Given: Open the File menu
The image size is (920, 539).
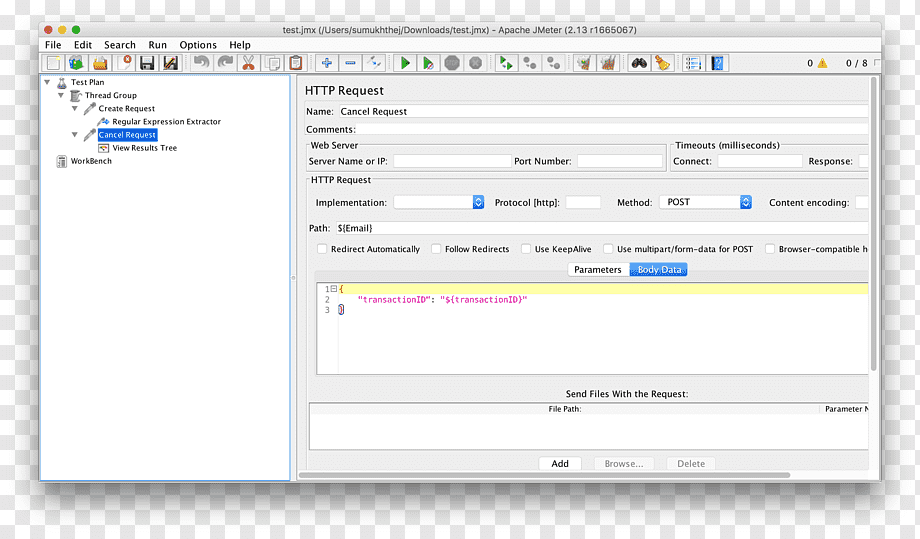Looking at the screenshot, I should (x=53, y=45).
